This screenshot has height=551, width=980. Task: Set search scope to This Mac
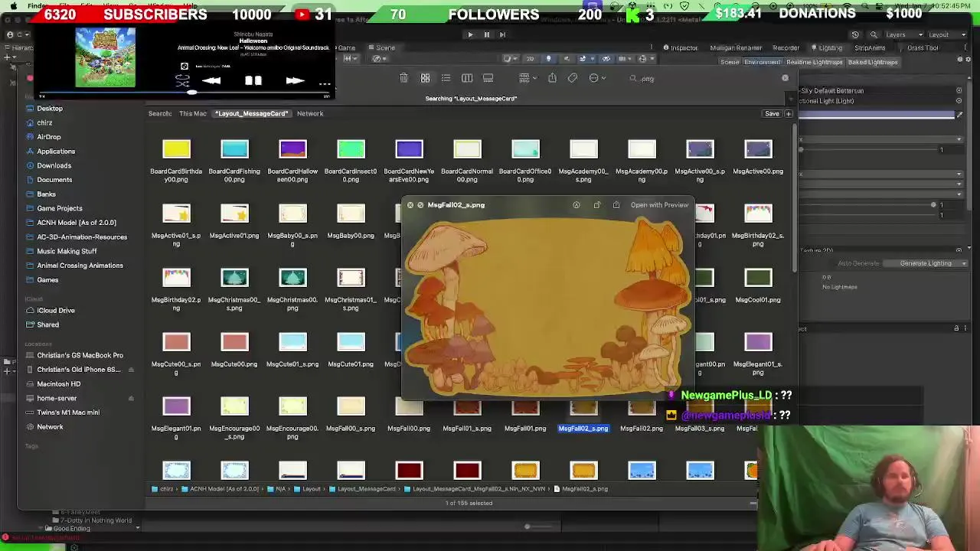coord(193,113)
